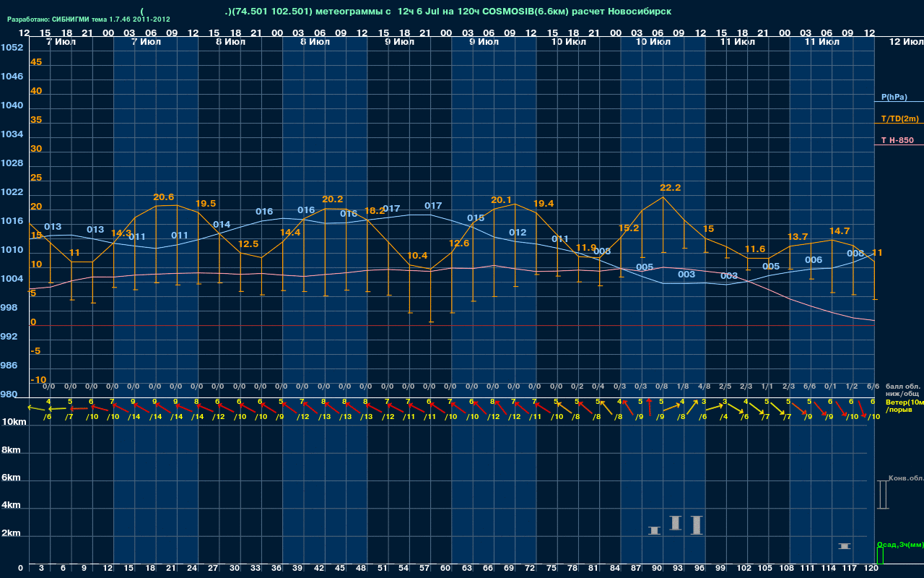Click the СИБНИГМИ developer credit line
Screen dimensions: 924x578
pyautogui.click(x=89, y=20)
